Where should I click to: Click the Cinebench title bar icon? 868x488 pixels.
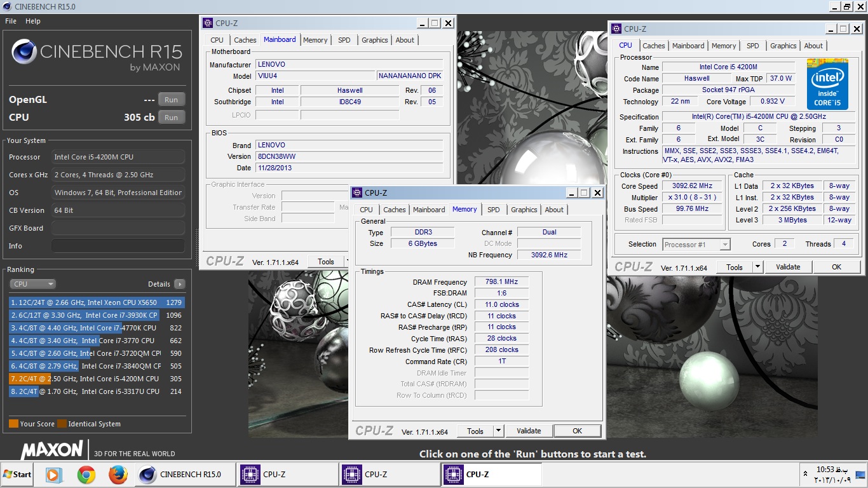(x=6, y=6)
